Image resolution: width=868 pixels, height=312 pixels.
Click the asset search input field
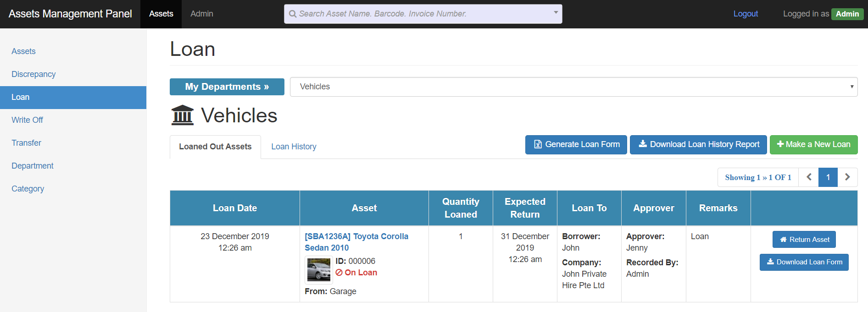423,14
